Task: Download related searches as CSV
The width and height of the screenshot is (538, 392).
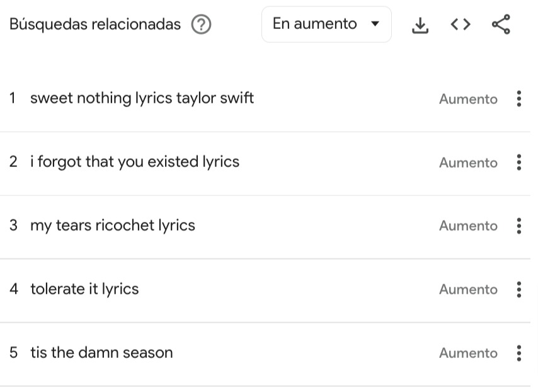Action: click(420, 25)
